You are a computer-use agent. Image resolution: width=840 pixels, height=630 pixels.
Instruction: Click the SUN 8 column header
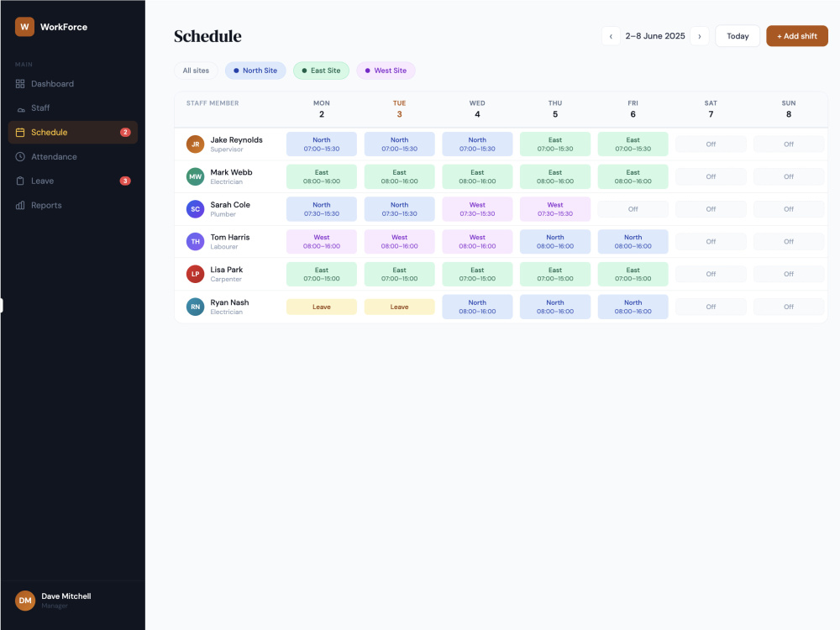[789, 108]
